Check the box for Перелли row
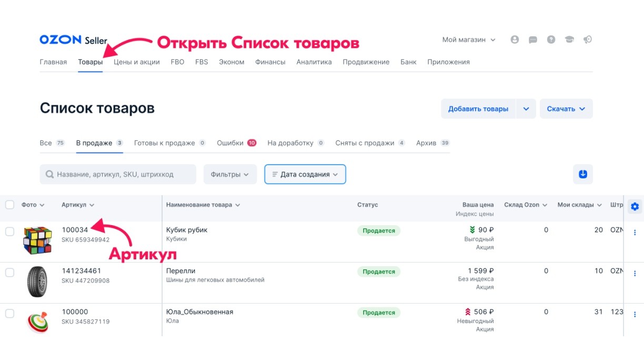 [x=9, y=273]
